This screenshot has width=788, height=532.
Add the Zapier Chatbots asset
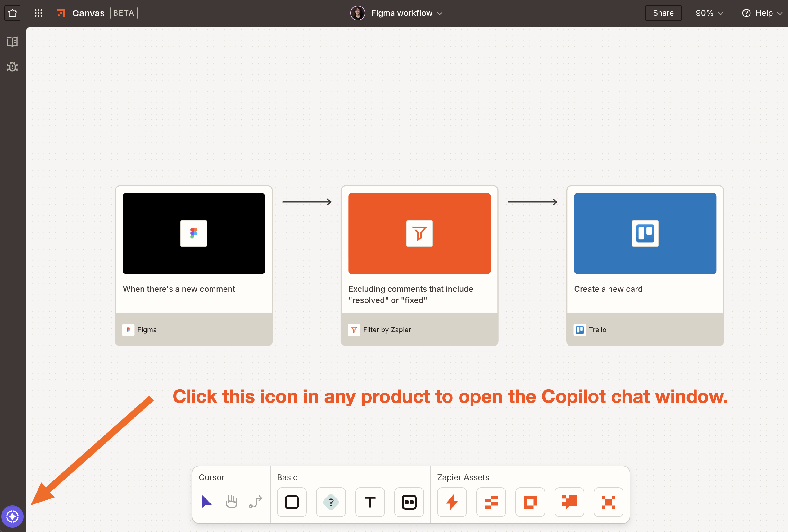click(569, 502)
